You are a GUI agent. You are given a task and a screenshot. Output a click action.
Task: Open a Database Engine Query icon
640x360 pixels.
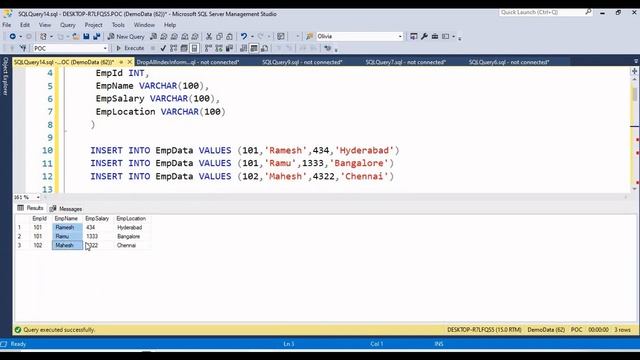point(153,36)
